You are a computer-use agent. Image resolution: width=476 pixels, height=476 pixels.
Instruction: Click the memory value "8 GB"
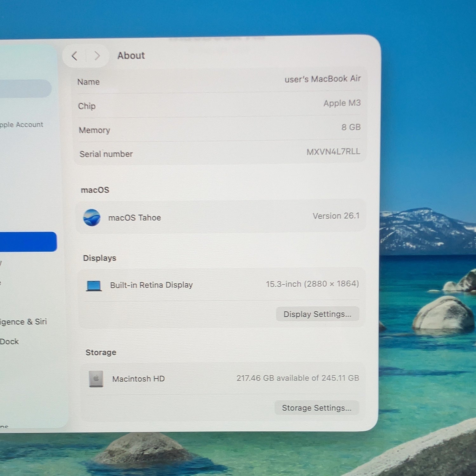click(x=351, y=127)
